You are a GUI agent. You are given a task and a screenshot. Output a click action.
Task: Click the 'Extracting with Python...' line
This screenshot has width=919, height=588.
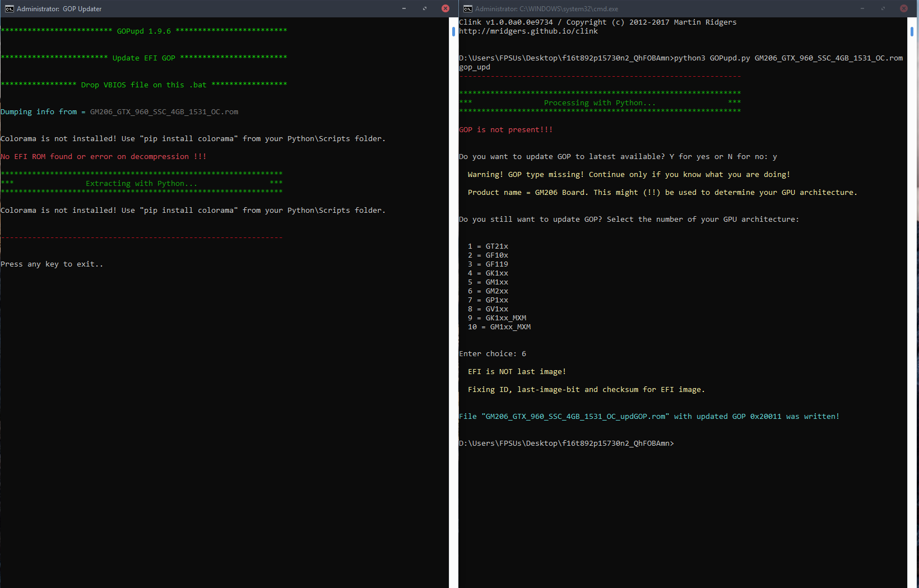[x=142, y=184]
